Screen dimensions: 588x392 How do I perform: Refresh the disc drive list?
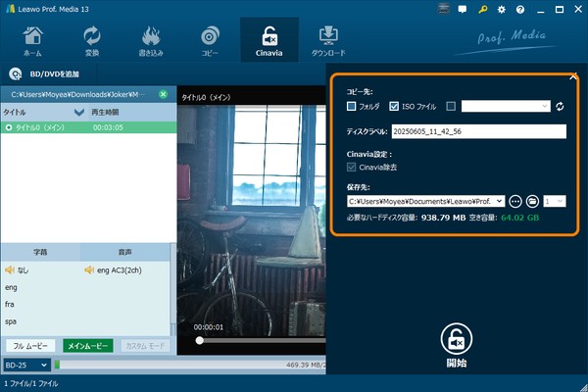click(560, 107)
